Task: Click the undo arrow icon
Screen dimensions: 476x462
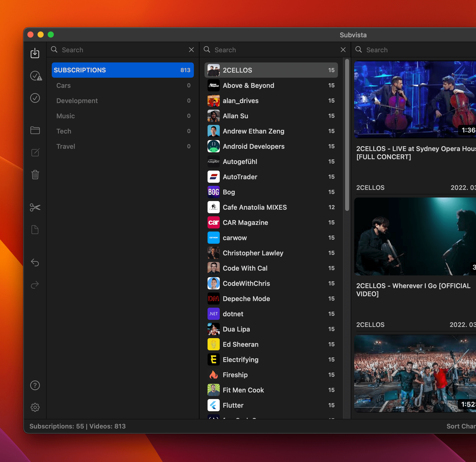Action: [x=35, y=262]
